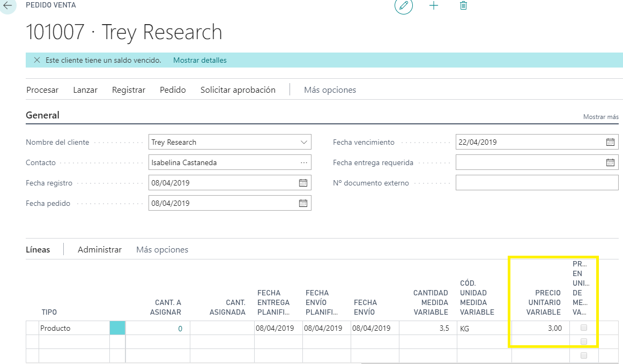The width and height of the screenshot is (623, 364).
Task: Click CÓD. UNIDAD MEDIDA VARIABLE column header
Action: [477, 298]
